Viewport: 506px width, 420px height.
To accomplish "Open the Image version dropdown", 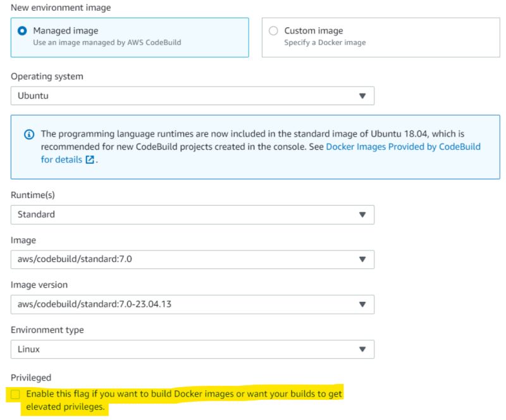I will (x=192, y=304).
